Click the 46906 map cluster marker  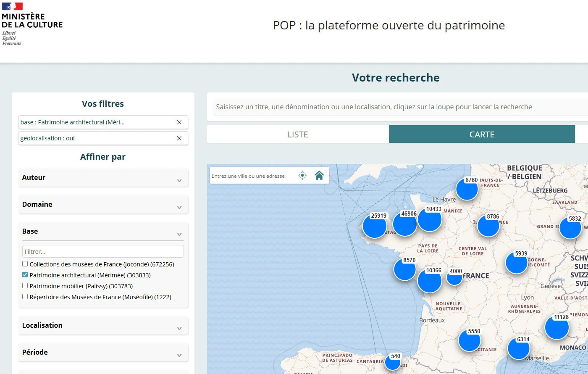coord(404,224)
